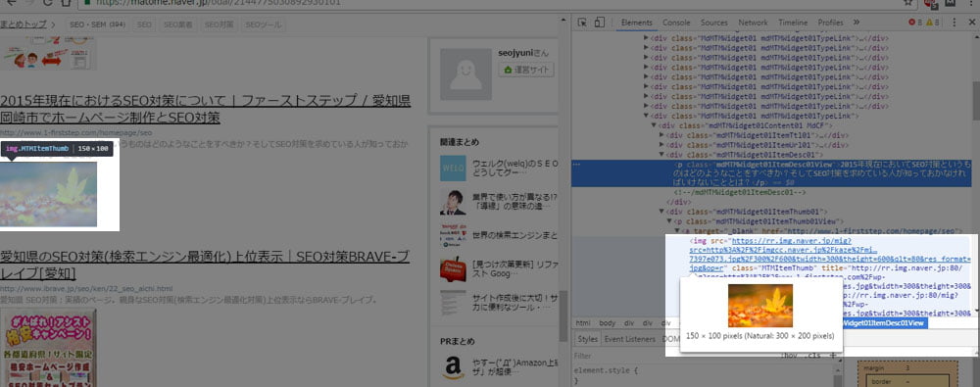Viewport: 980px width, 387px height.
Task: Open the 愛知県のSEO対策 BRAVE article link
Action: (205, 266)
